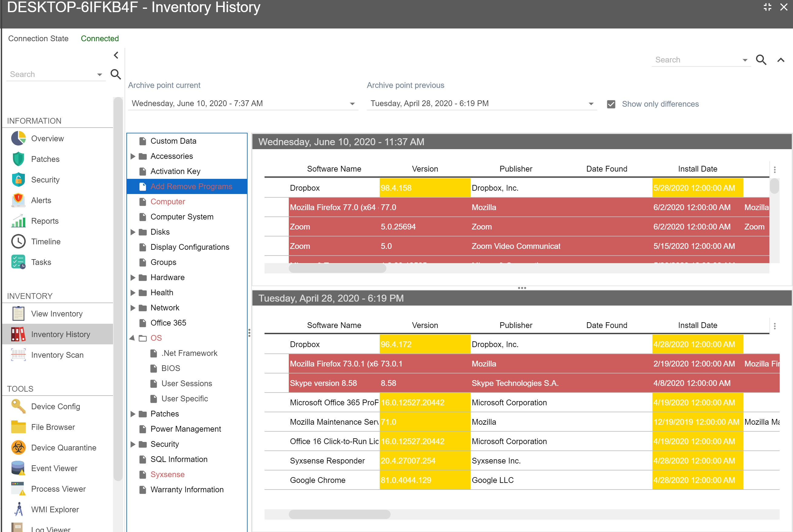Screen dimensions: 793x532
Task: Open Archive point previous dropdown
Action: coord(591,104)
